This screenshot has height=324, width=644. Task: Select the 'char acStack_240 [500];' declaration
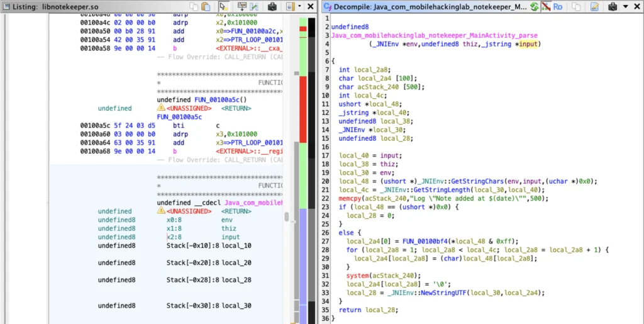pyautogui.click(x=382, y=87)
